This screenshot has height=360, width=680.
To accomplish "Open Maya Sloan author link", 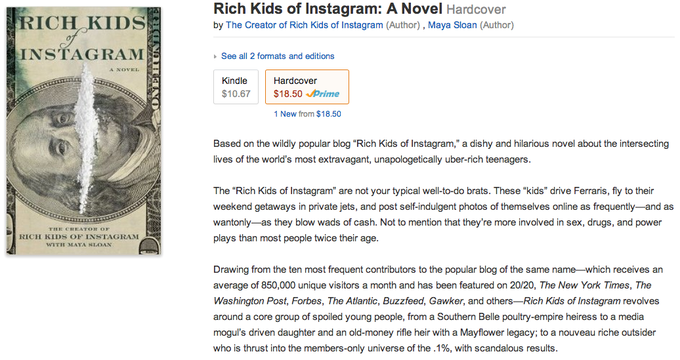I will [452, 25].
